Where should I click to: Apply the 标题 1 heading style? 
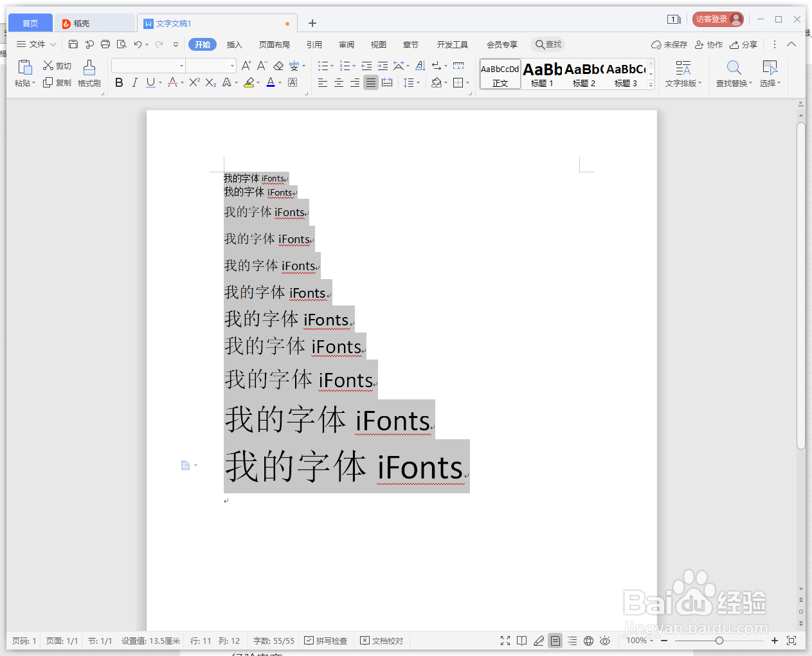(x=542, y=74)
